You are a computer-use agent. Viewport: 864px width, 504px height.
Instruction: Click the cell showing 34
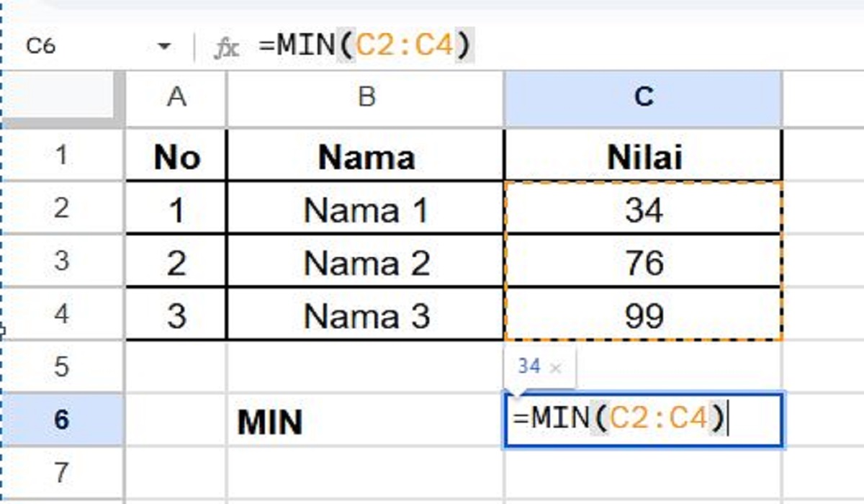click(643, 210)
